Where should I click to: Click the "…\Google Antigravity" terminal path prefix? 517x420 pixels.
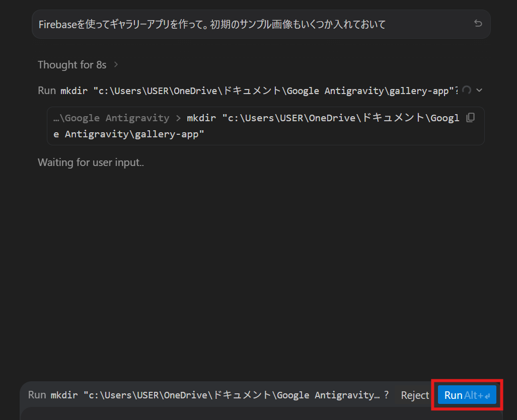[111, 118]
